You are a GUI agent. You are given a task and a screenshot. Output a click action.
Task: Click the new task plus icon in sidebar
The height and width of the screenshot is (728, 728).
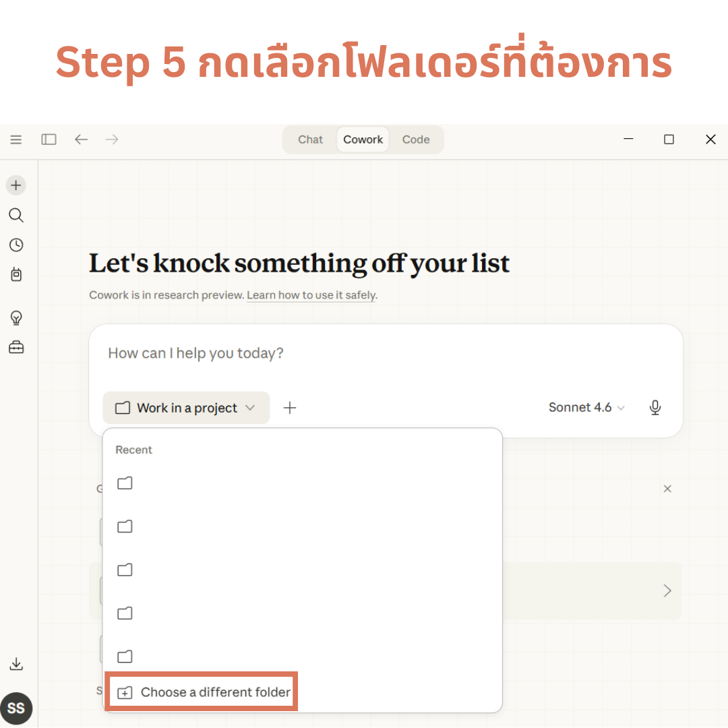pyautogui.click(x=16, y=185)
